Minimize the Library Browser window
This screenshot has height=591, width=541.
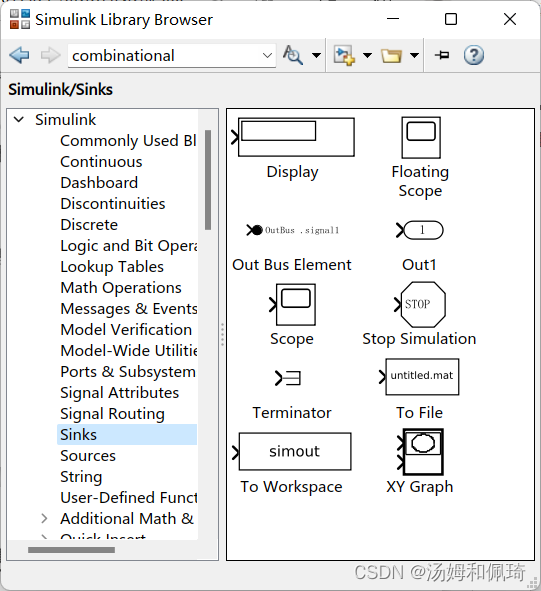[x=393, y=19]
